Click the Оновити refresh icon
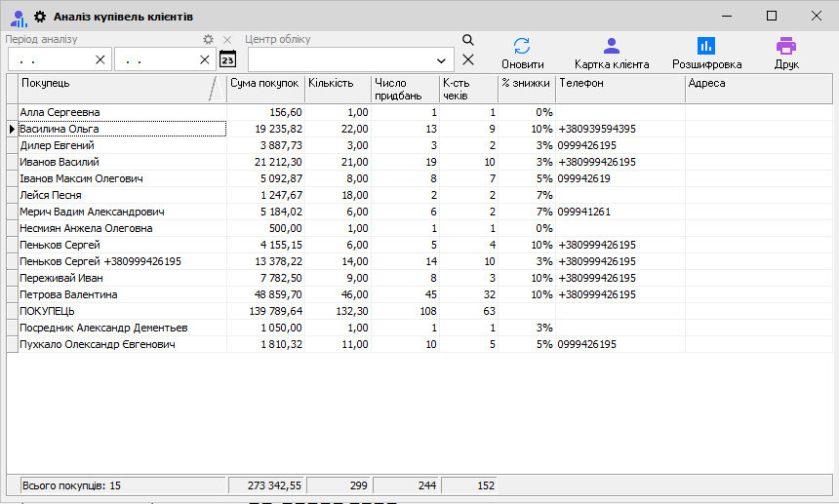 tap(522, 46)
